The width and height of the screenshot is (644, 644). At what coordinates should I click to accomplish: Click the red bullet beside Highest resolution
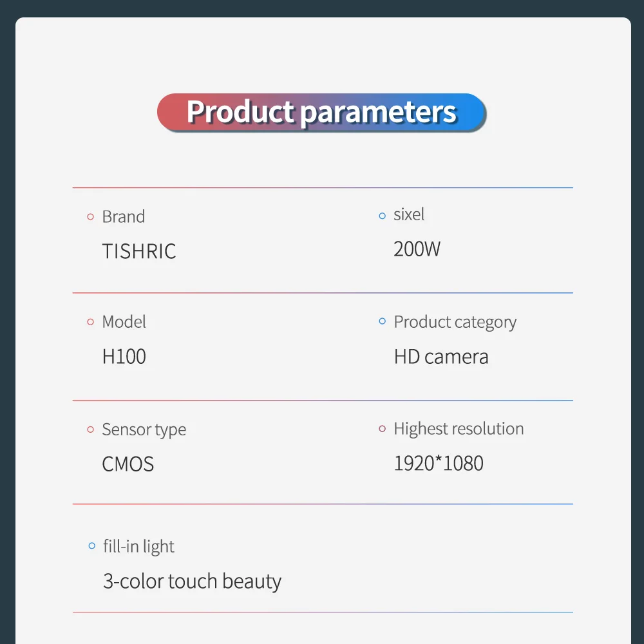[x=382, y=428]
